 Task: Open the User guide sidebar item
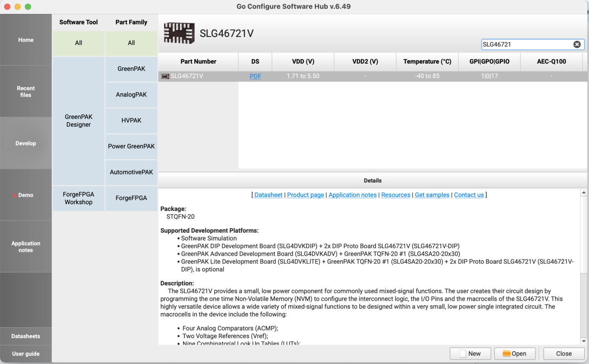pos(26,354)
